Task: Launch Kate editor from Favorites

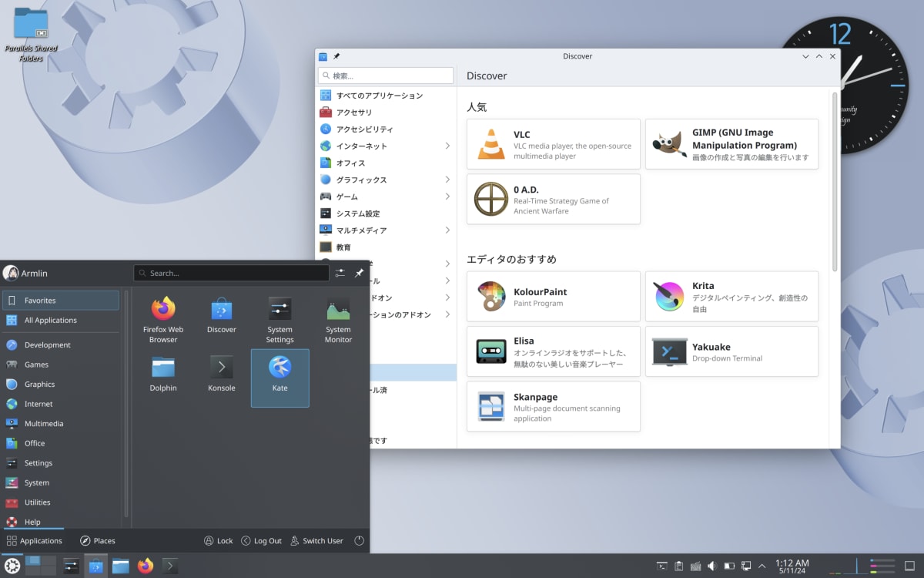Action: pos(280,378)
